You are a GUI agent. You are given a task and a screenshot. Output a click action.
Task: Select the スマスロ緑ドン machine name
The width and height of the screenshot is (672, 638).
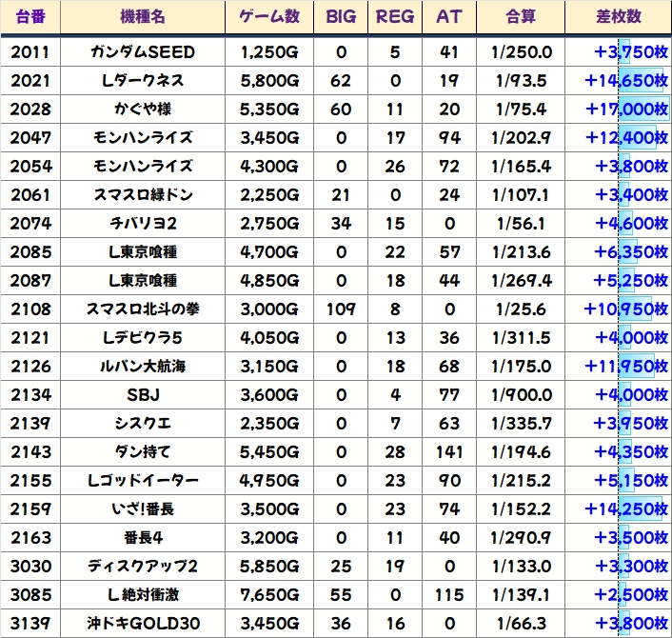(143, 194)
